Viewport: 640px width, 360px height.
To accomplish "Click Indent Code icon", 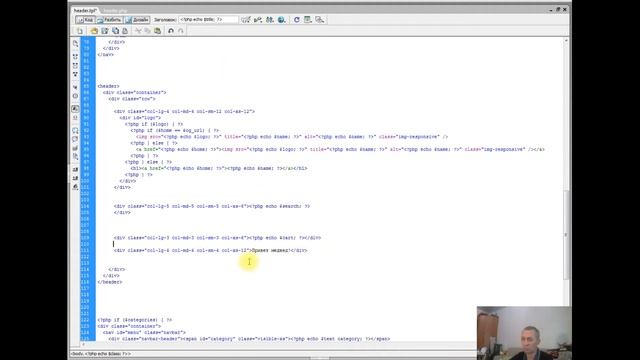I will click(75, 169).
